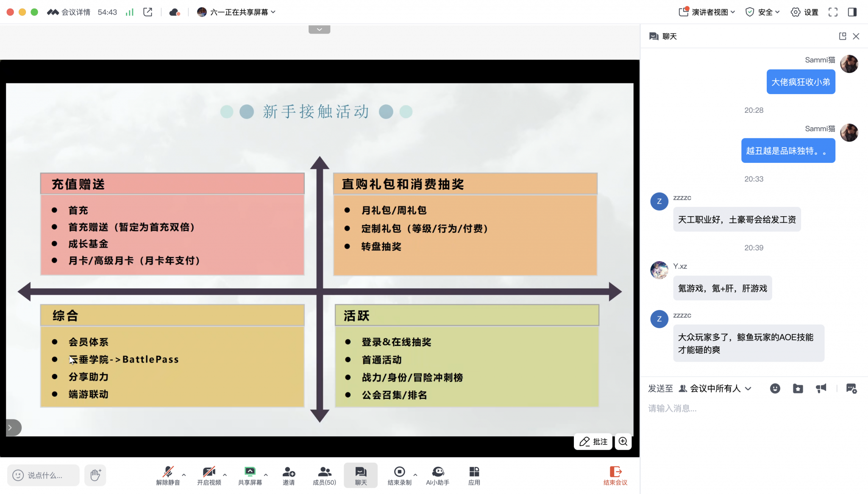Screen dimensions: 868x494
Task: Stop recording via 结束录制
Action: (399, 475)
